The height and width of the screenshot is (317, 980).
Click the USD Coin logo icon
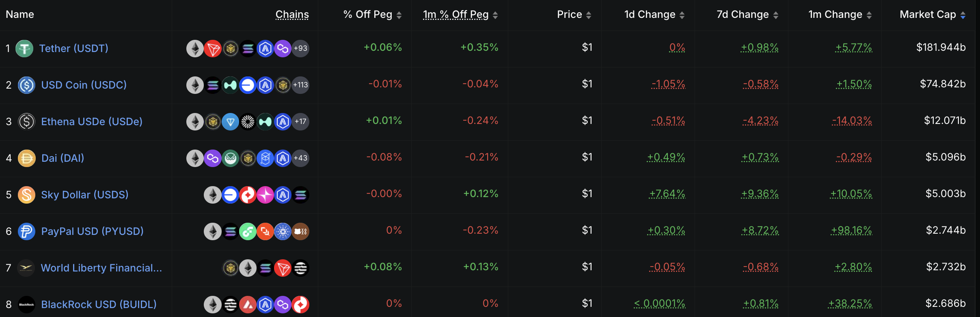(x=26, y=85)
